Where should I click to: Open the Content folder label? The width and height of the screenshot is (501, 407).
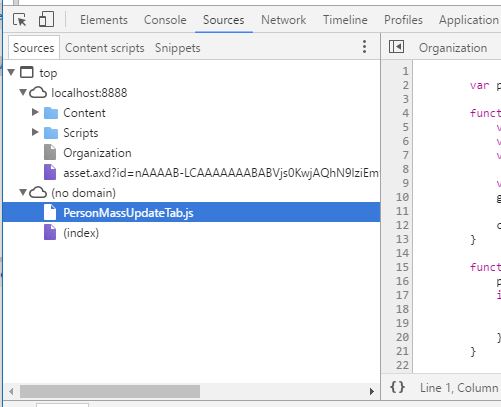click(84, 113)
